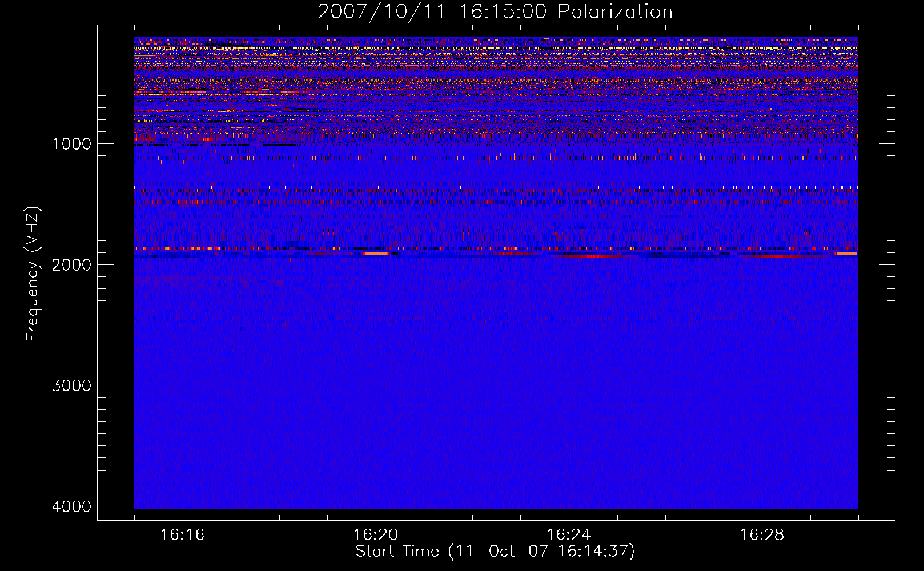Click the 2000 frequency tick label
Image resolution: width=924 pixels, height=571 pixels.
click(71, 264)
